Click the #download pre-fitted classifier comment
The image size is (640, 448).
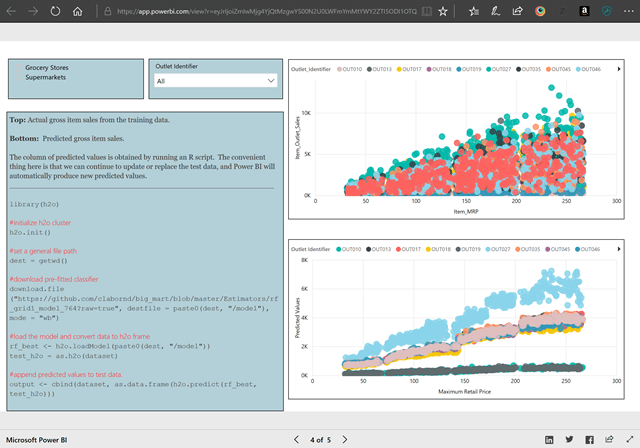point(54,279)
